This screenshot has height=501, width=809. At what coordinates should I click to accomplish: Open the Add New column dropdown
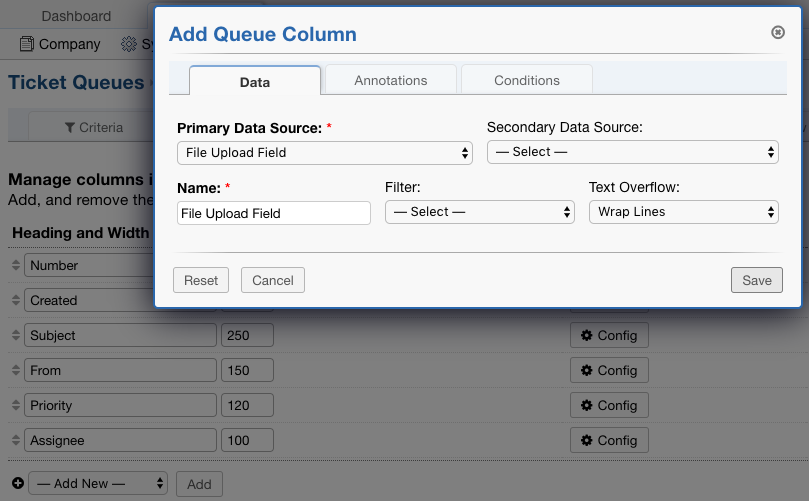(x=98, y=483)
